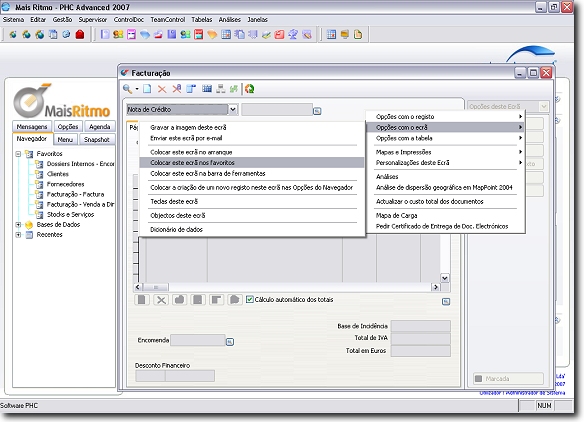Open the Tabelas menu in menu bar

coord(201,20)
